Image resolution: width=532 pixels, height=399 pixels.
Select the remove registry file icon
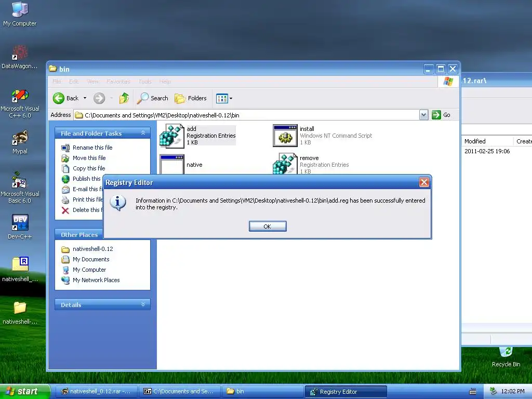[285, 164]
